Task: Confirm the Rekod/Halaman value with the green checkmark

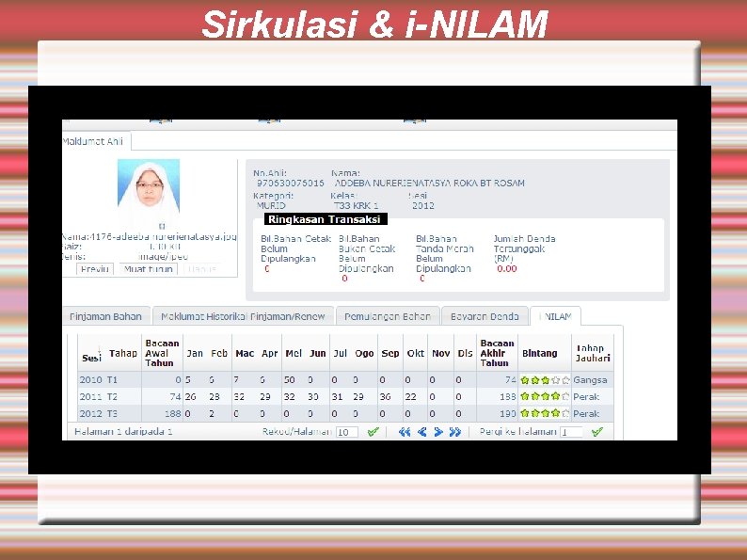Action: [x=373, y=432]
